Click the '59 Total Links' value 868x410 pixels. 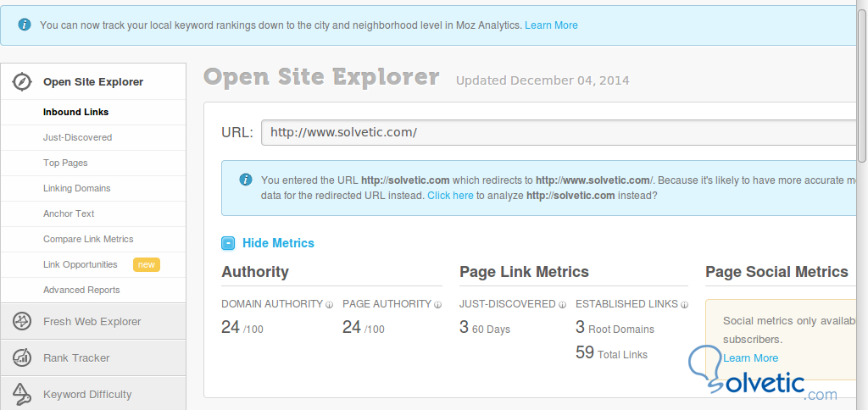point(612,353)
